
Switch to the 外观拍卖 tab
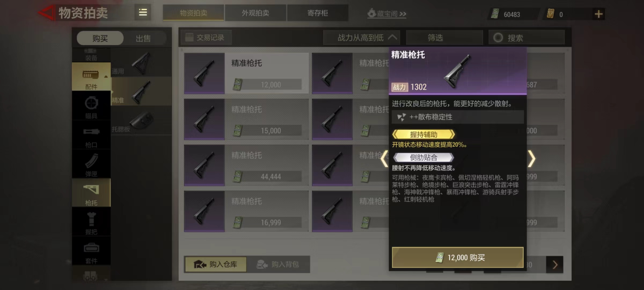coord(255,13)
